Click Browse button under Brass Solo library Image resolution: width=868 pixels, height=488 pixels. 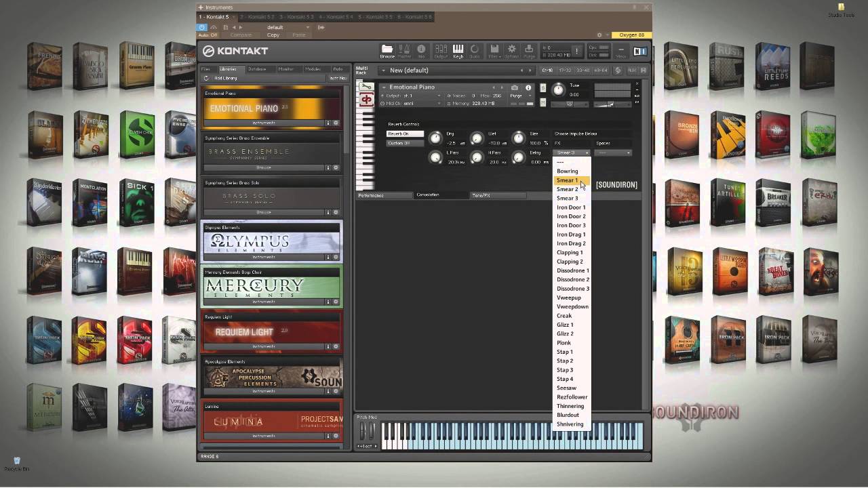264,212
